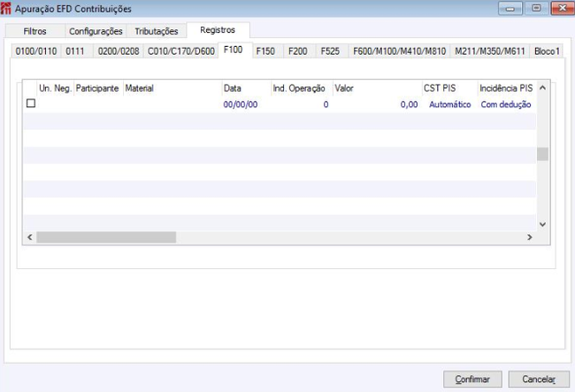This screenshot has width=575, height=392.
Task: Click the Cancelar button
Action: point(539,379)
